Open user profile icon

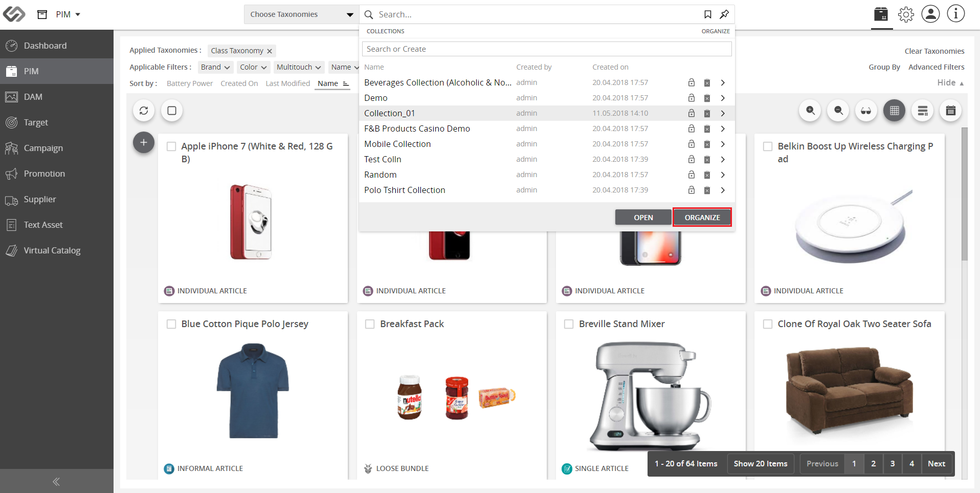coord(930,14)
